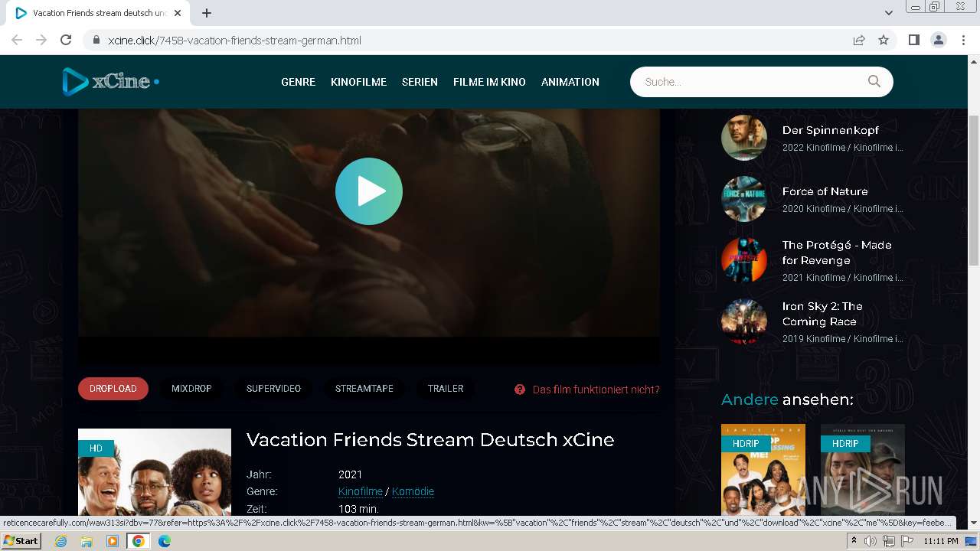Expand the tab search dropdown arrow
The height and width of the screenshot is (551, 980).
click(889, 13)
